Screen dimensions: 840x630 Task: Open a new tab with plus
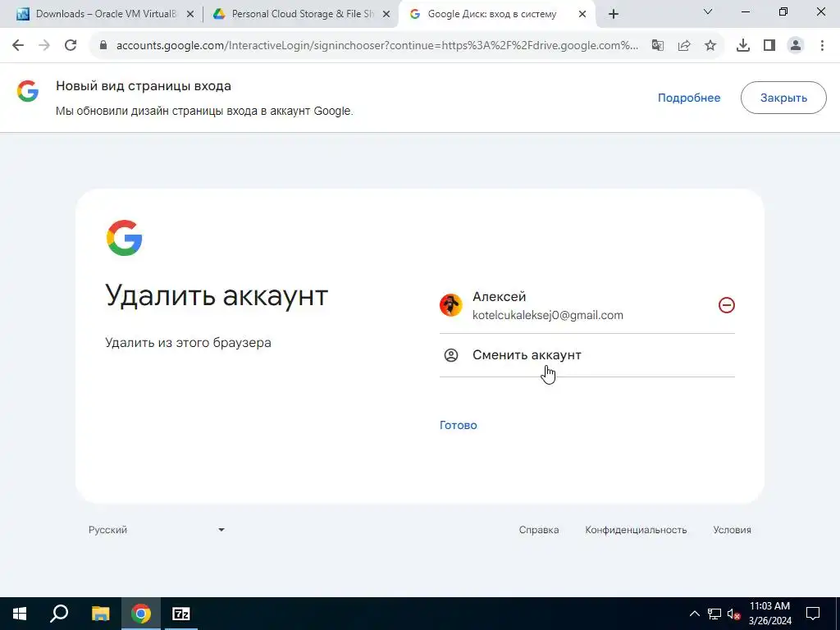tap(614, 15)
